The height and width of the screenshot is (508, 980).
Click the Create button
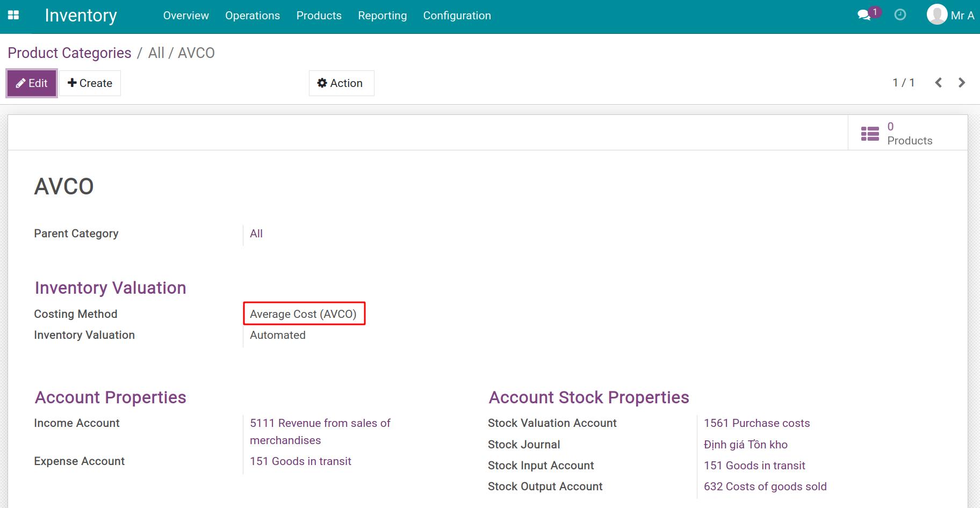pyautogui.click(x=90, y=83)
